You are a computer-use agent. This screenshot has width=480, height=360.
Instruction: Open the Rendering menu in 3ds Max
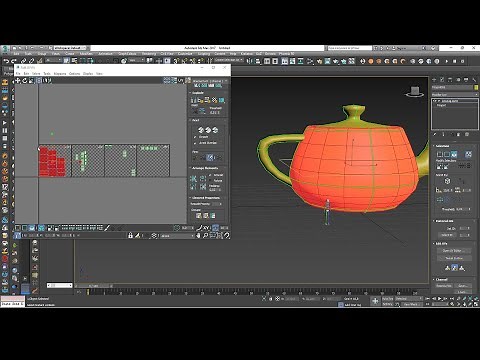(149, 53)
